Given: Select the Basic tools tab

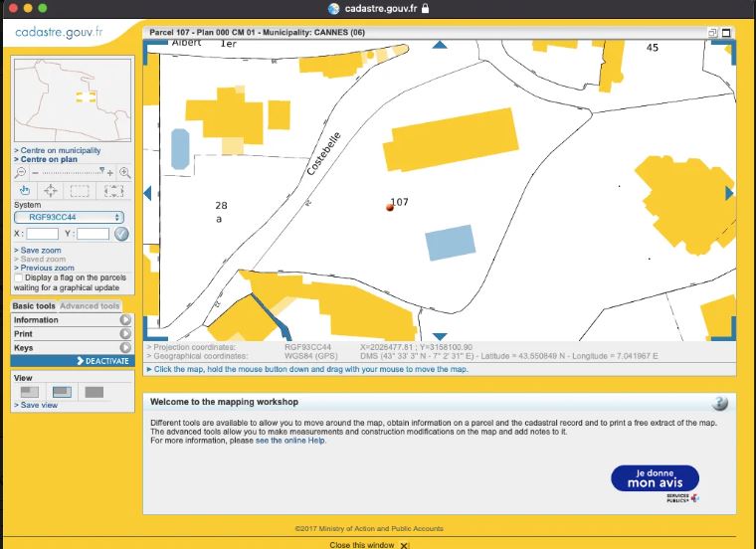Looking at the screenshot, I should click(x=34, y=306).
